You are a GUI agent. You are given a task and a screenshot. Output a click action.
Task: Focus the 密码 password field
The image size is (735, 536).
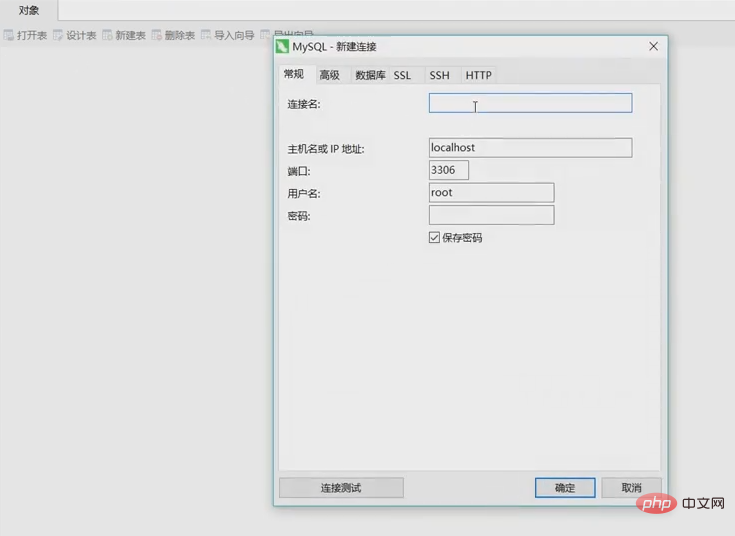coord(491,215)
